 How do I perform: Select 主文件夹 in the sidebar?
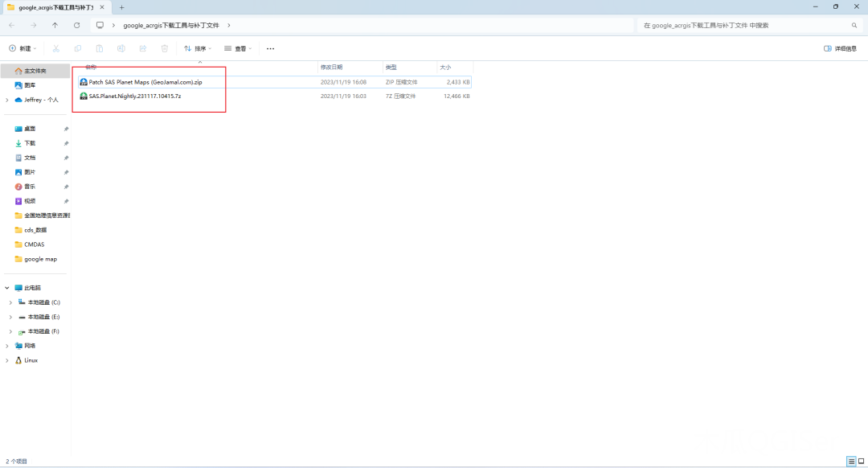(x=35, y=71)
